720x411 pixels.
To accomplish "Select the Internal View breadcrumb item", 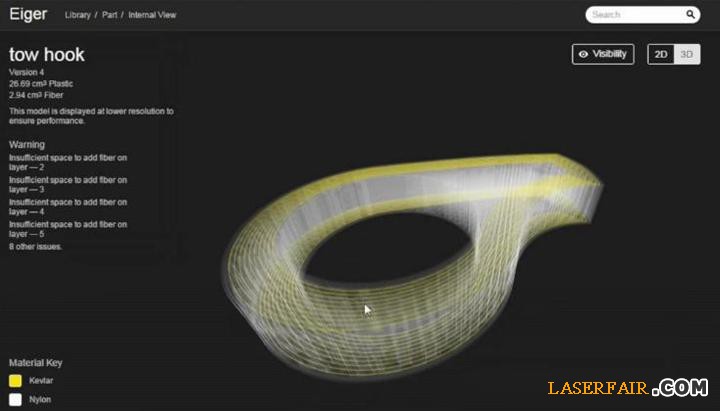I will [x=154, y=16].
